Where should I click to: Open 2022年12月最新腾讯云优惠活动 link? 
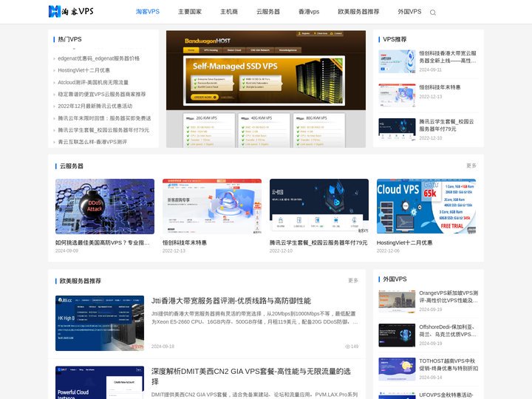(x=95, y=106)
